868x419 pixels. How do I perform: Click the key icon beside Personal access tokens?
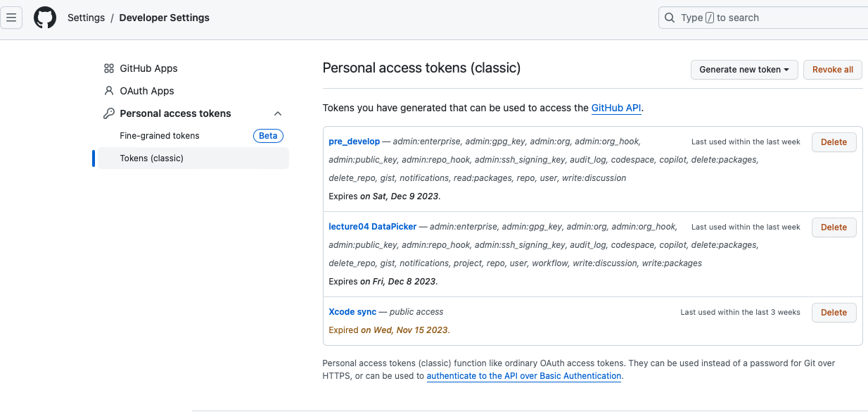click(109, 113)
